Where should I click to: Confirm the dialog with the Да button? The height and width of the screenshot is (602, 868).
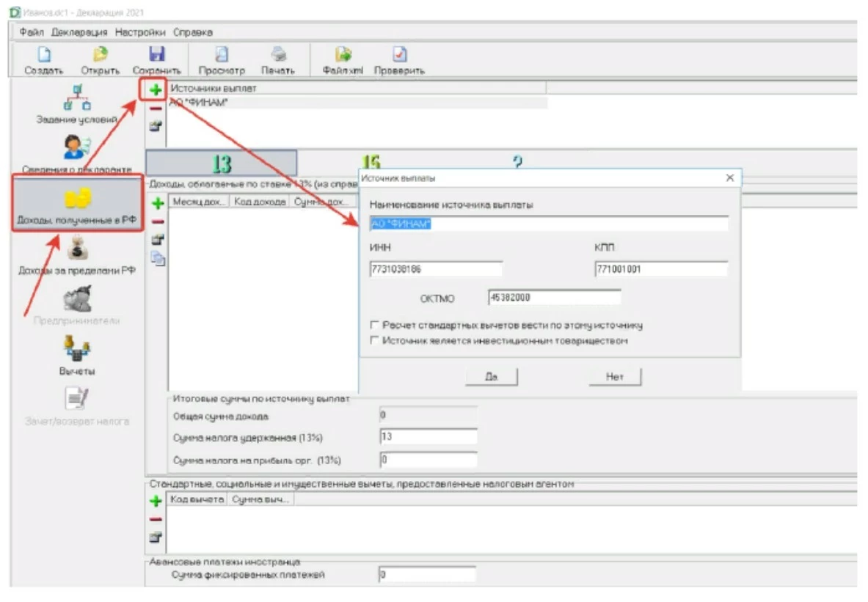(x=491, y=377)
